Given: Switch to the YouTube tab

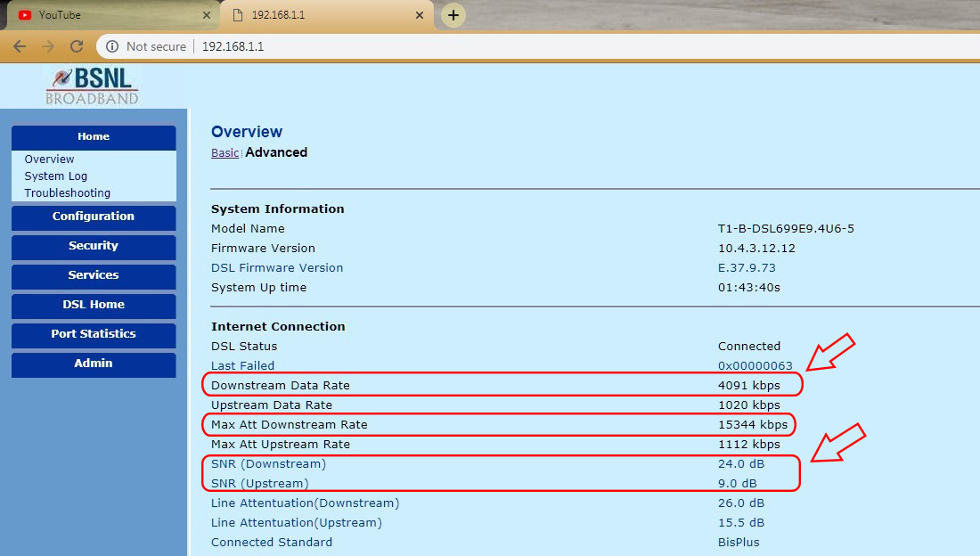Looking at the screenshot, I should coord(107,15).
